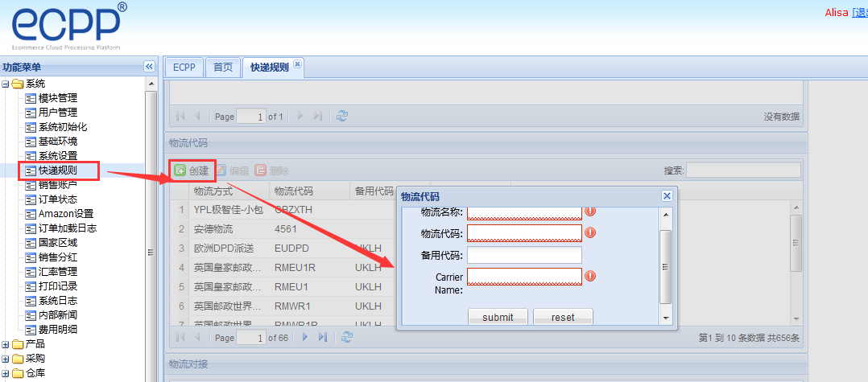This screenshot has width=868, height=382.
Task: Refresh the logistics code grid
Action: [x=342, y=338]
